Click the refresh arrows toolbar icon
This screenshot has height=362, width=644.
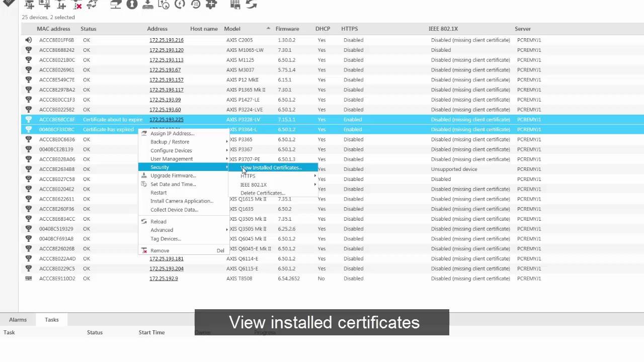click(x=251, y=5)
